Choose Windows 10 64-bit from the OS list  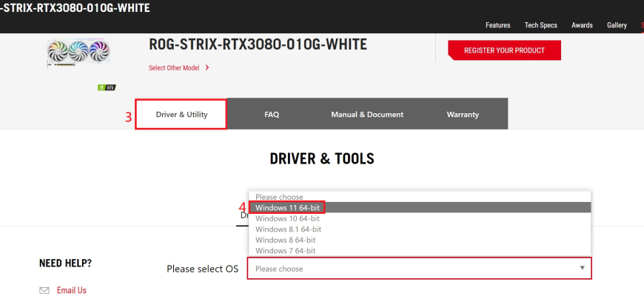[x=288, y=218]
